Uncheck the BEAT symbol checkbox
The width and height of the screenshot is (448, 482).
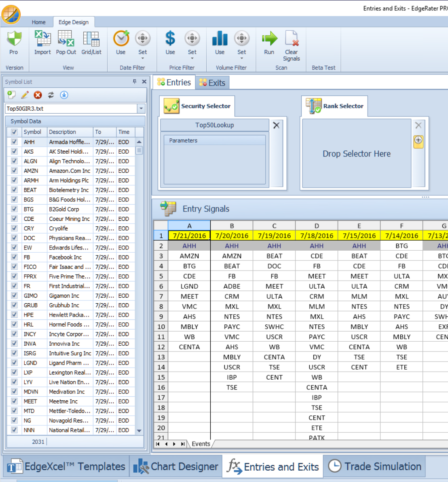[x=14, y=190]
